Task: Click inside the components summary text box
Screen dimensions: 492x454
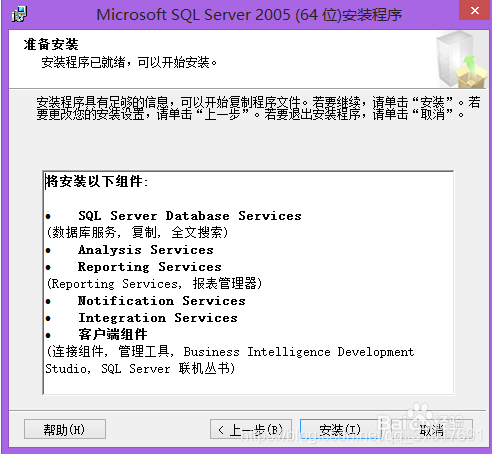Action: 248,282
